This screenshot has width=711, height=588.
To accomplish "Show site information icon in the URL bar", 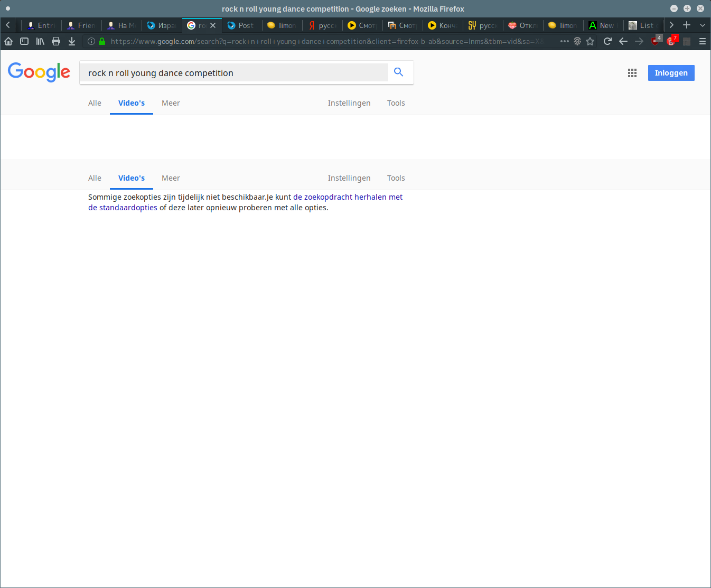I will point(91,41).
